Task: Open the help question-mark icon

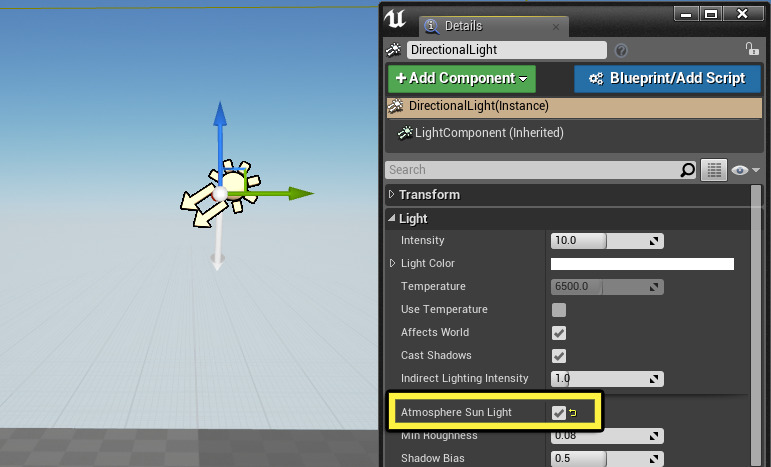Action: [621, 50]
